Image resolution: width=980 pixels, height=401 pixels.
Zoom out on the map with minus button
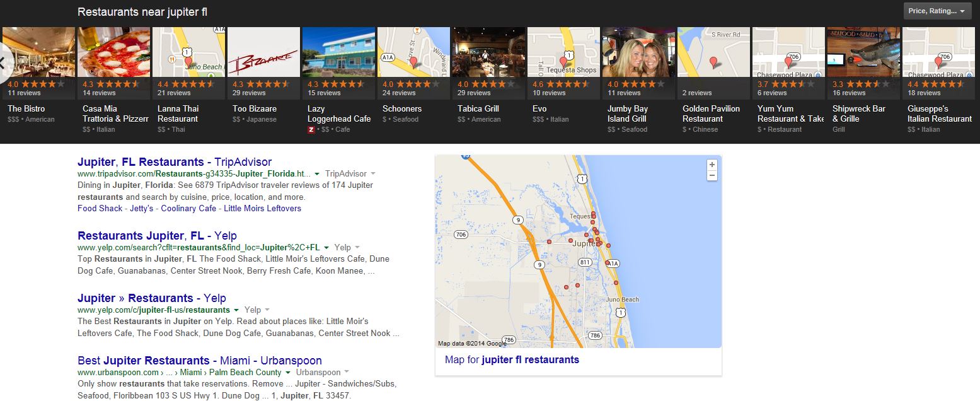(x=712, y=175)
